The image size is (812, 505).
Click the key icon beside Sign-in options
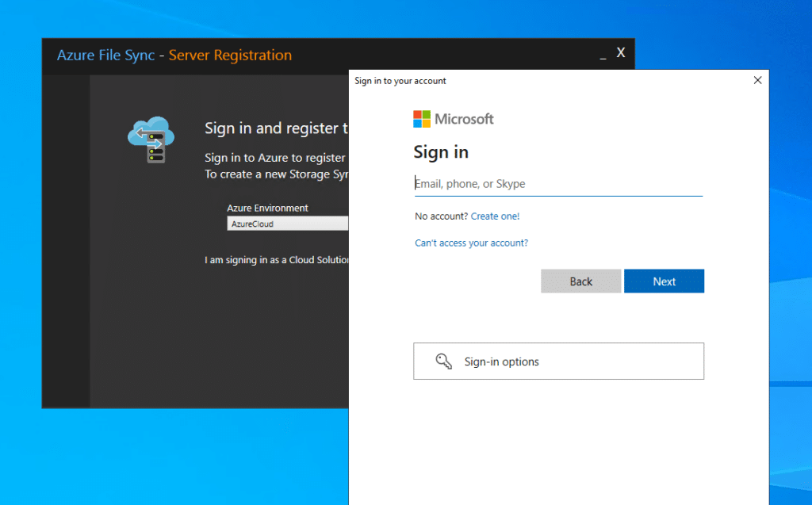pos(444,362)
